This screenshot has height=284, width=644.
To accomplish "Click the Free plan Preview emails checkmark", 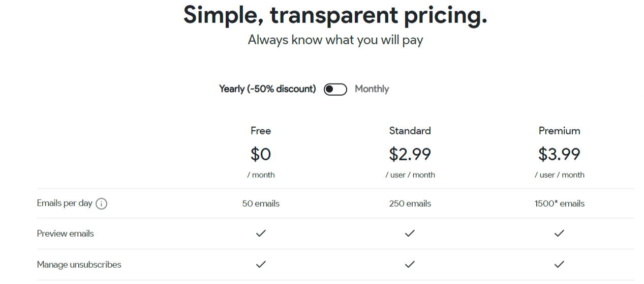I will [x=261, y=233].
